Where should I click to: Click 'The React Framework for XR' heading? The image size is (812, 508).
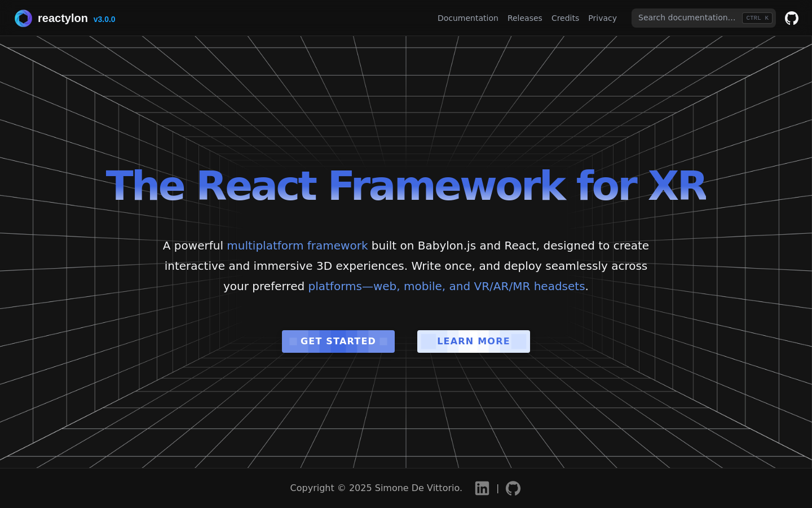[406, 186]
